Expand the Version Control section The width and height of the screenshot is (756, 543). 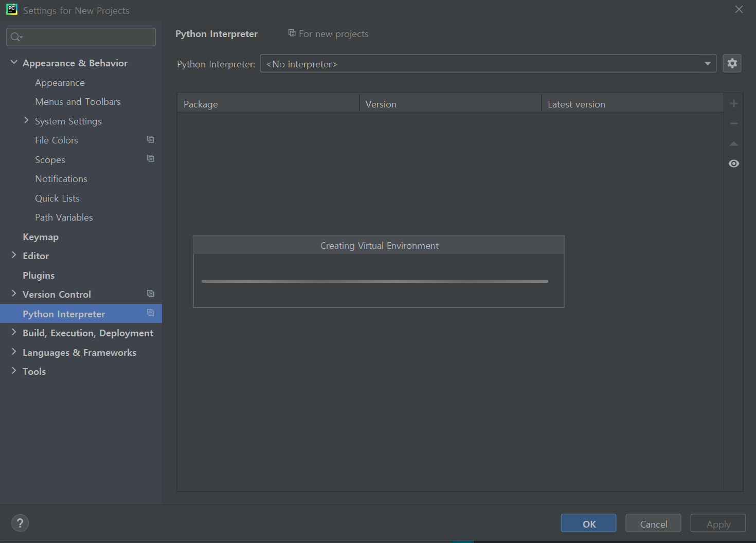point(14,294)
